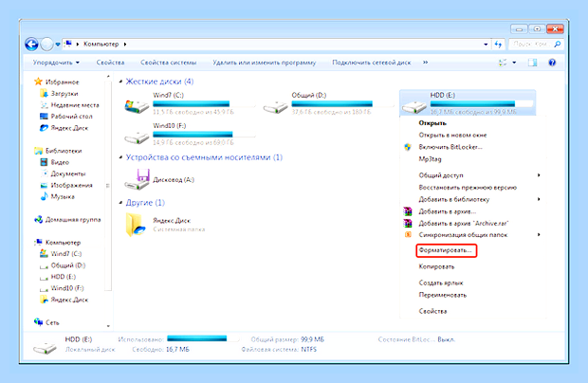Click Компьютер segment in address bar
This screenshot has height=383, width=588.
pyautogui.click(x=101, y=45)
